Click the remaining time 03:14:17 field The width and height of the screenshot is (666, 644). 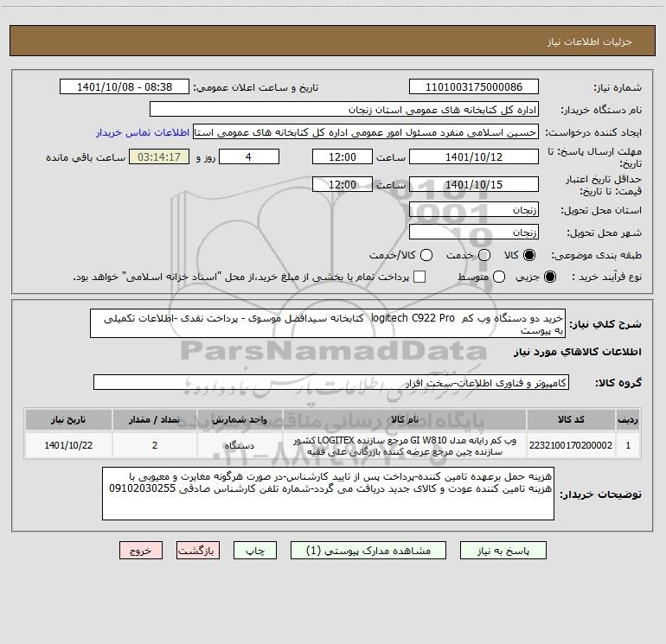(x=159, y=156)
